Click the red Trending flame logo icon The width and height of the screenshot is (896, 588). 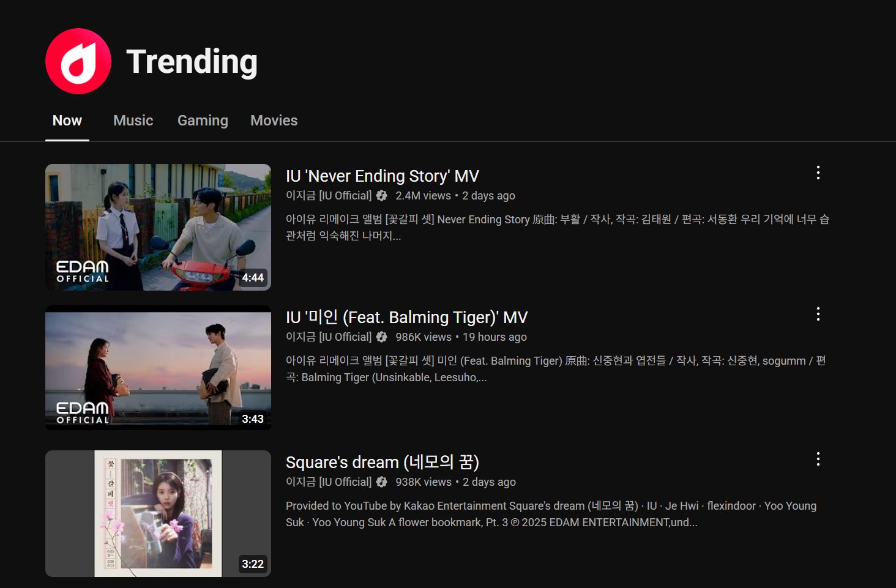coord(78,61)
